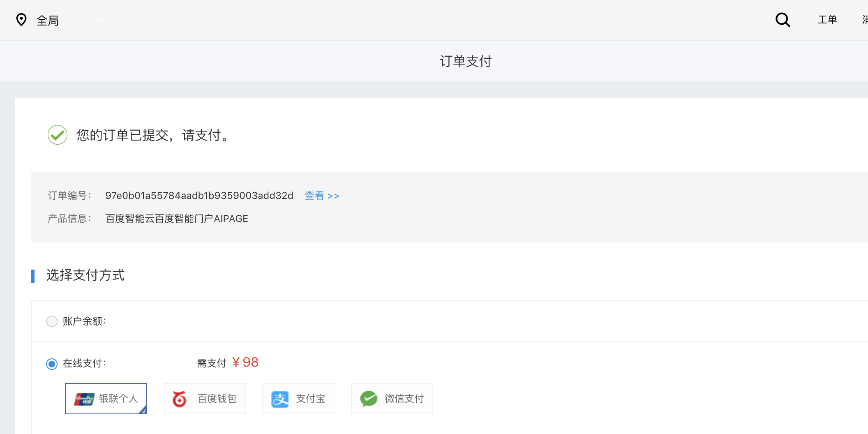Open the 工单 menu item

[827, 20]
